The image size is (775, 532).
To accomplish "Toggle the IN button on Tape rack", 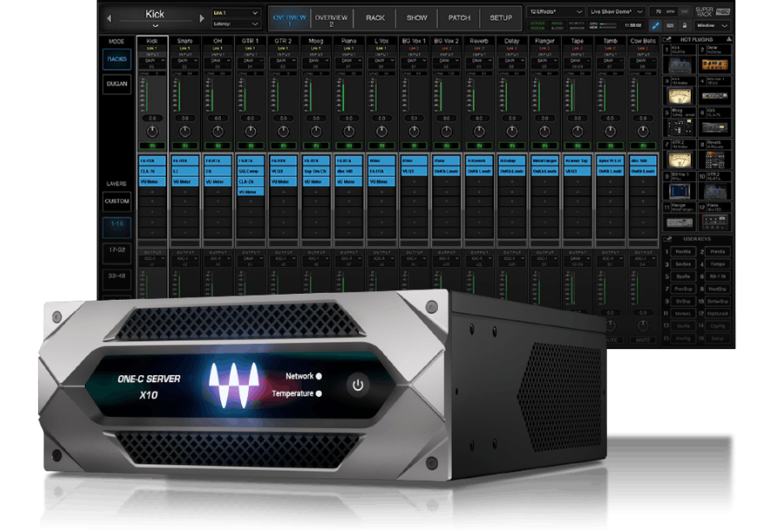I will coord(577,146).
